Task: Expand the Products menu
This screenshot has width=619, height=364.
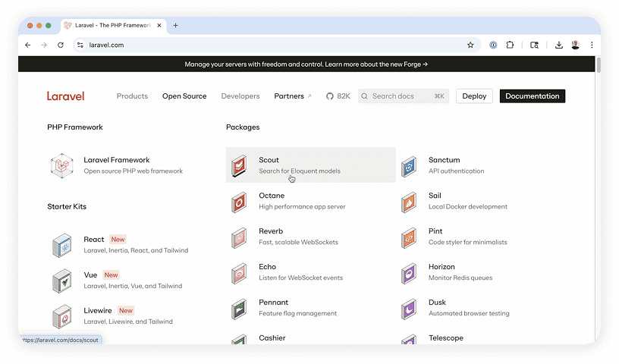Action: tap(132, 96)
